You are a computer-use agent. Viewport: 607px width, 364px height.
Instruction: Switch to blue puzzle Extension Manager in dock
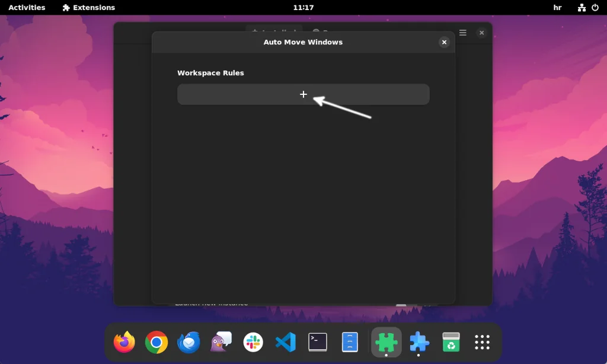pyautogui.click(x=419, y=342)
